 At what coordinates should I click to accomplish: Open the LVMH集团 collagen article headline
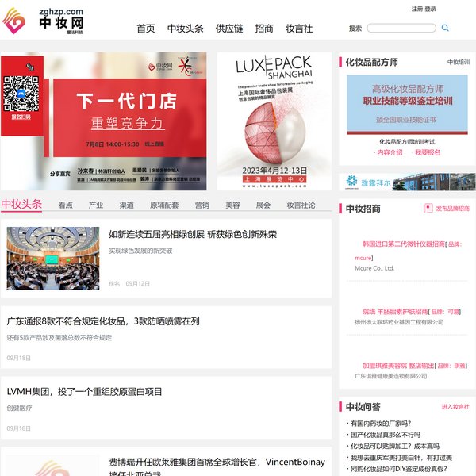pos(85,391)
